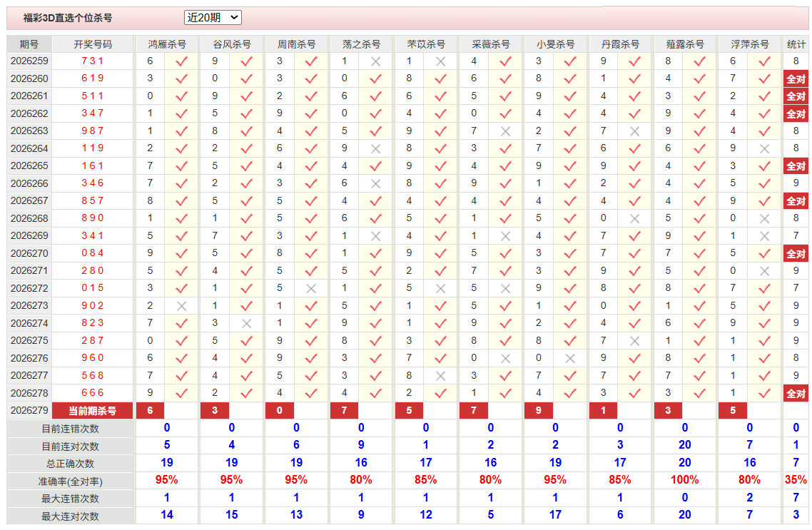The image size is (812, 530).
Task: Click 鸿雁杀号 check mark in row 2026259
Action: click(182, 61)
